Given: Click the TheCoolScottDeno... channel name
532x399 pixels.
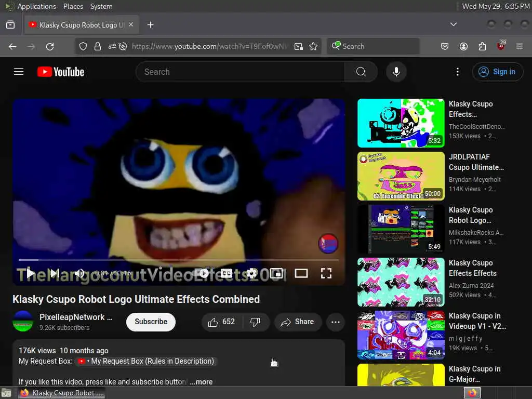Looking at the screenshot, I should point(477,127).
